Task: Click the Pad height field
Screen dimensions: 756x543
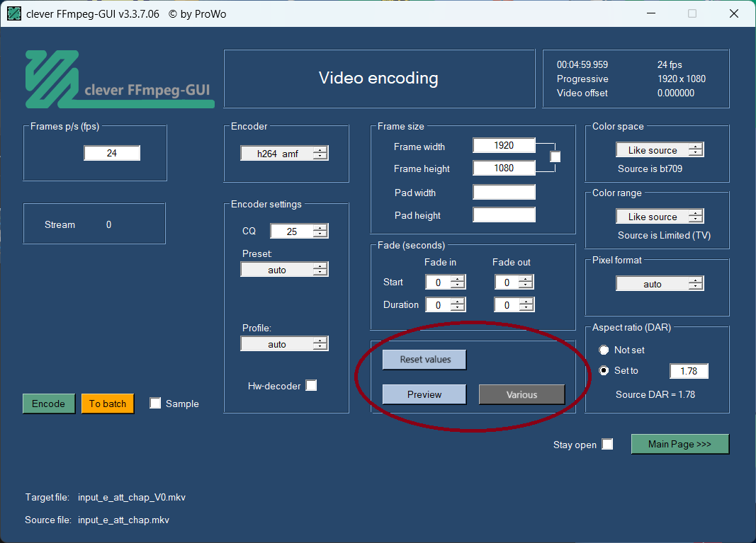Action: tap(504, 215)
